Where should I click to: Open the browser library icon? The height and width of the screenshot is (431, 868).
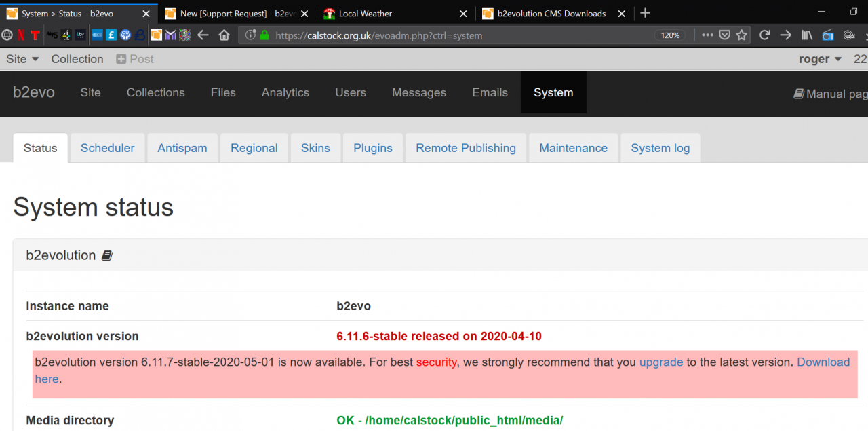(807, 35)
